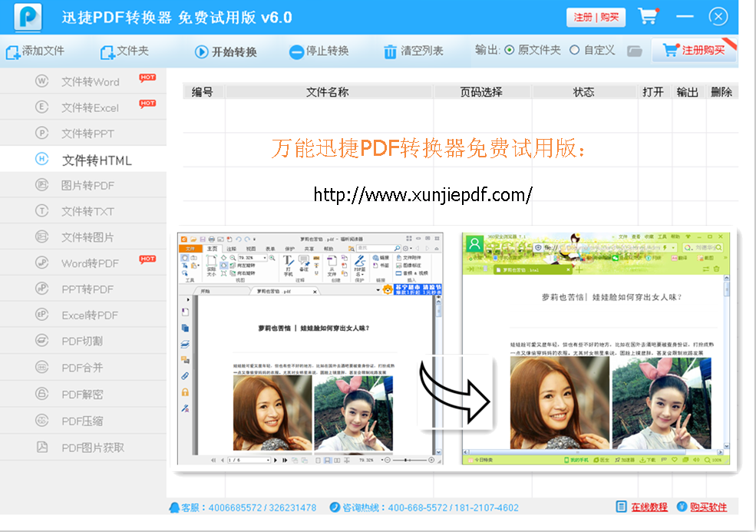Viewport: 756px width, 532px height.
Task: Click the 客服 QQ icon in footer
Action: (x=174, y=507)
